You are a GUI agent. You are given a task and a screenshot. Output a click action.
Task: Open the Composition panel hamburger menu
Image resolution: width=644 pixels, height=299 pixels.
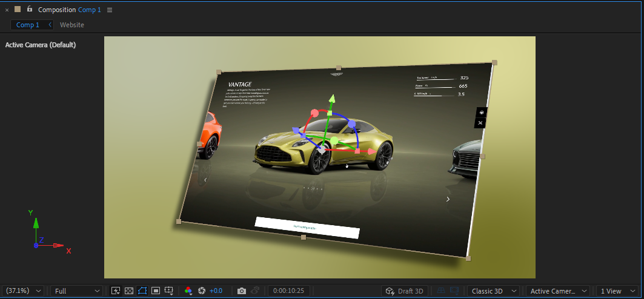tap(110, 10)
